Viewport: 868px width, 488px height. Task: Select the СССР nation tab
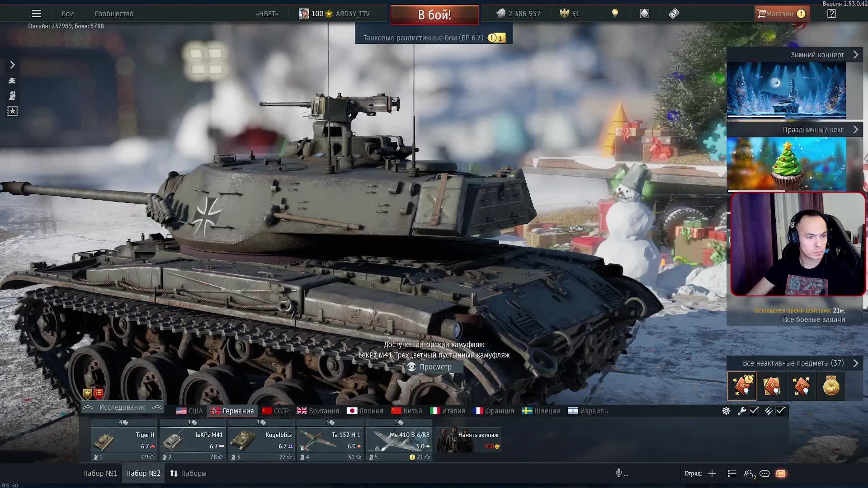pos(275,411)
